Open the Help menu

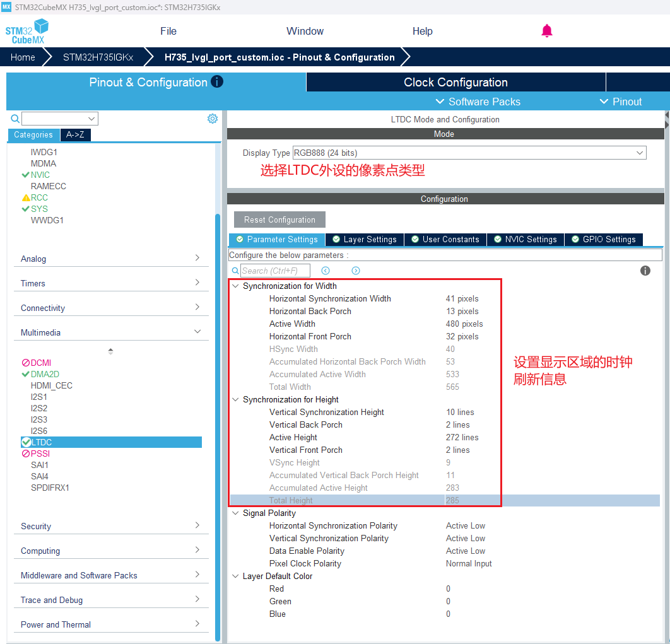422,31
